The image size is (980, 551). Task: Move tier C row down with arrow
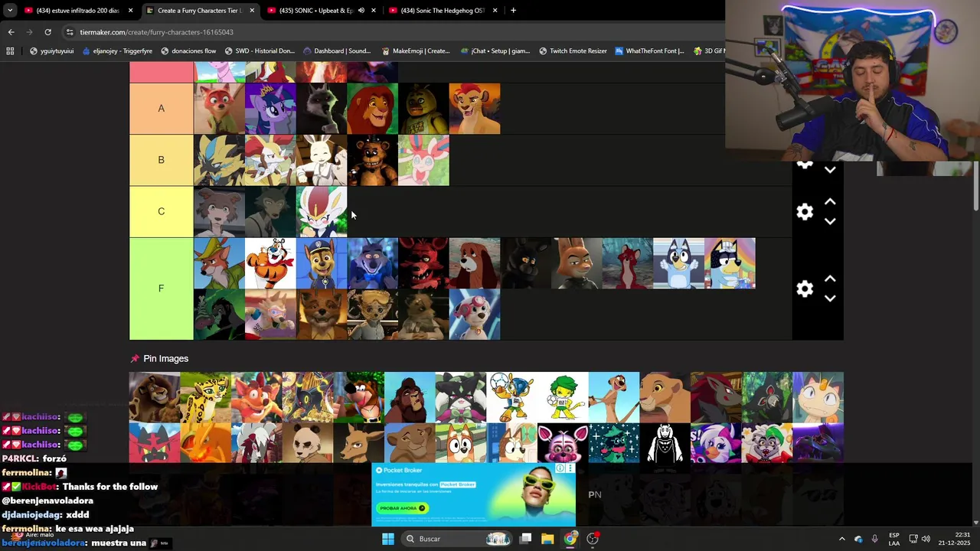pos(830,221)
